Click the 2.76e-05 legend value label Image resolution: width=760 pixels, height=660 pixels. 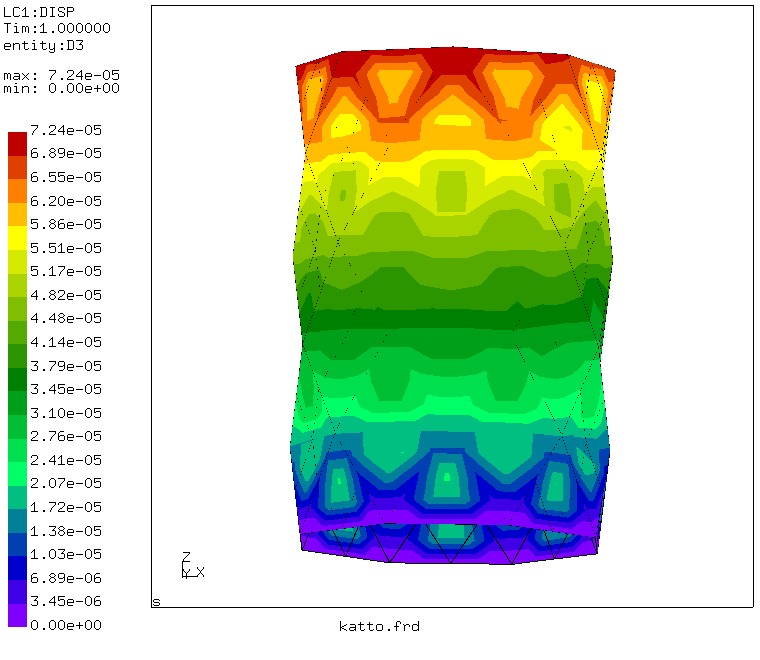66,436
